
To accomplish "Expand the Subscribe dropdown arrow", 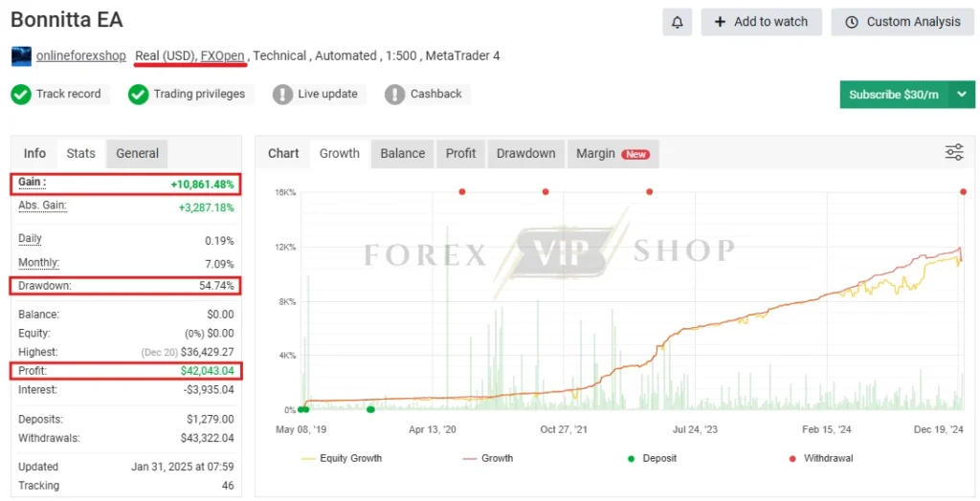I will [962, 95].
